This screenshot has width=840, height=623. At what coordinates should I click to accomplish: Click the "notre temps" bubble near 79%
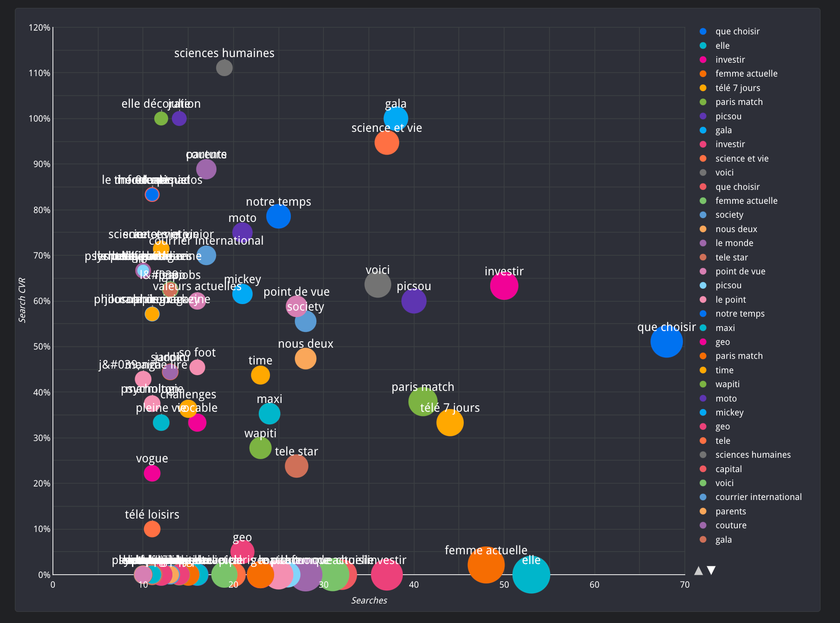[x=278, y=216]
